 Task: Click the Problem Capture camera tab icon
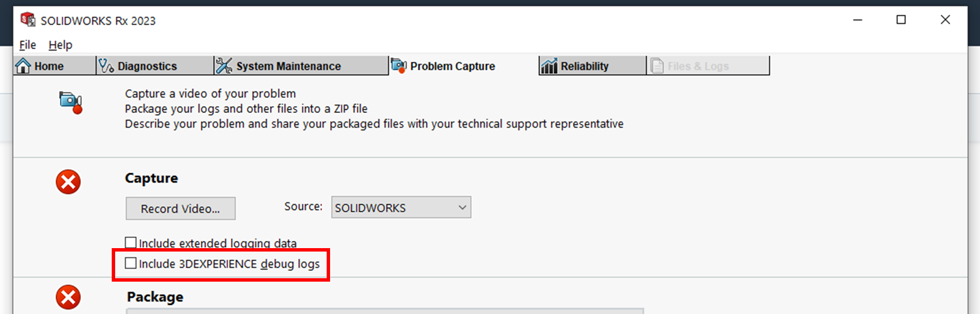(x=399, y=66)
